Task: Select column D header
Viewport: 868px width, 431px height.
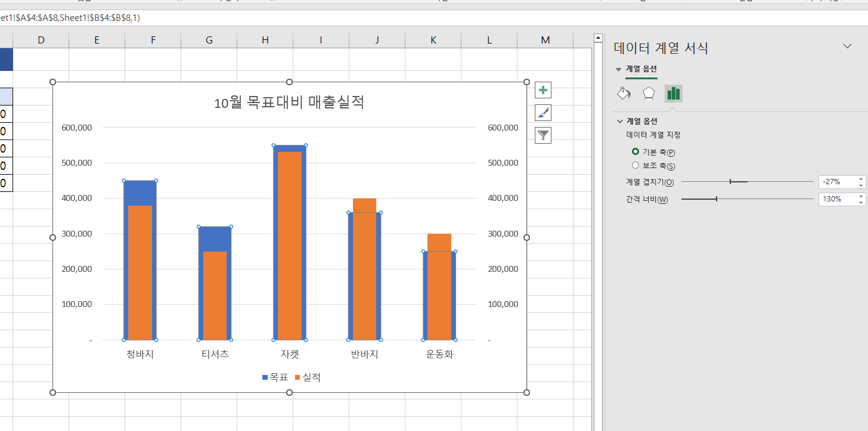Action: pos(41,40)
